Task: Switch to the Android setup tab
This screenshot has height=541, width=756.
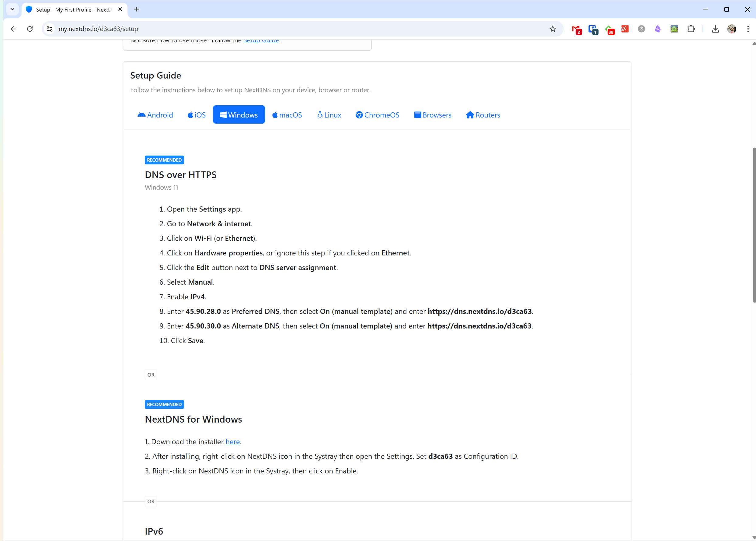Action: click(x=155, y=115)
